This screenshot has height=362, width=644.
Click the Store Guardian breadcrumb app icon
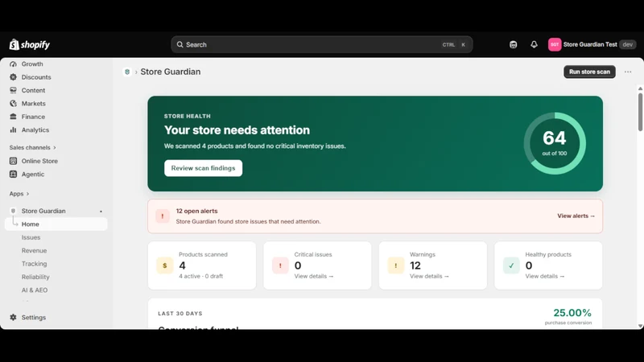[127, 72]
